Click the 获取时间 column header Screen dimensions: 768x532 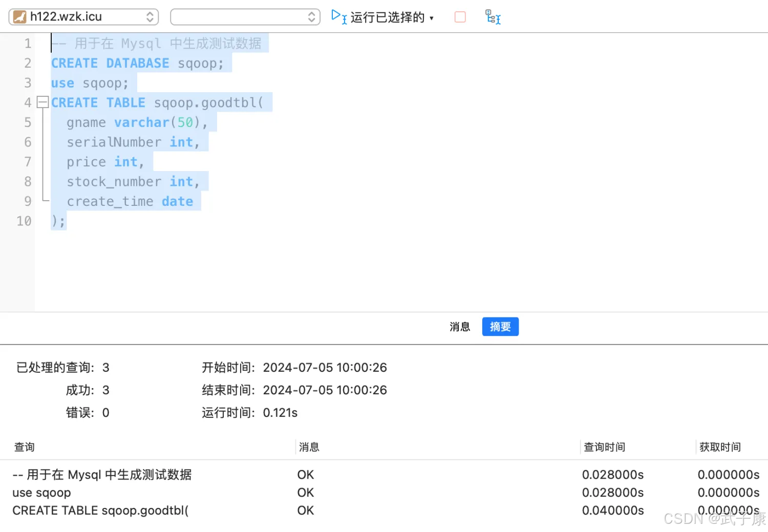pos(720,447)
